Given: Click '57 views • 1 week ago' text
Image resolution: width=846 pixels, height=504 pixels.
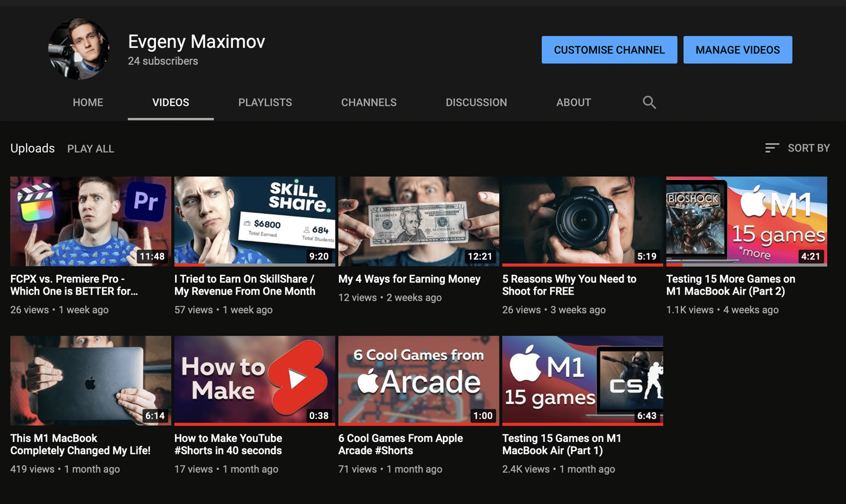Looking at the screenshot, I should point(223,310).
